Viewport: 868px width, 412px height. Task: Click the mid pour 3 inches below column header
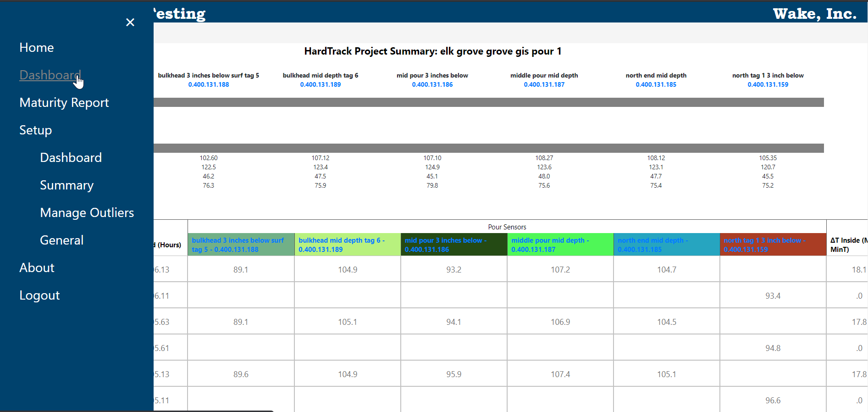(454, 245)
